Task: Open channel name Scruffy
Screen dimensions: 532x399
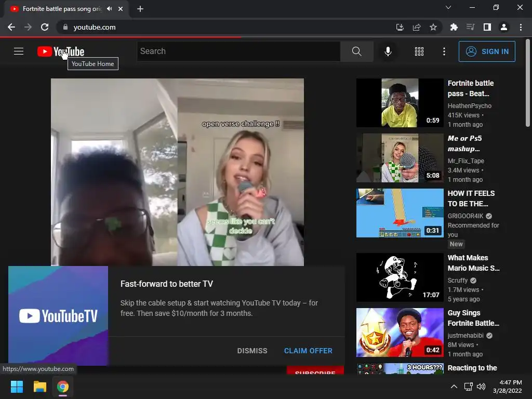Action: coord(457,280)
